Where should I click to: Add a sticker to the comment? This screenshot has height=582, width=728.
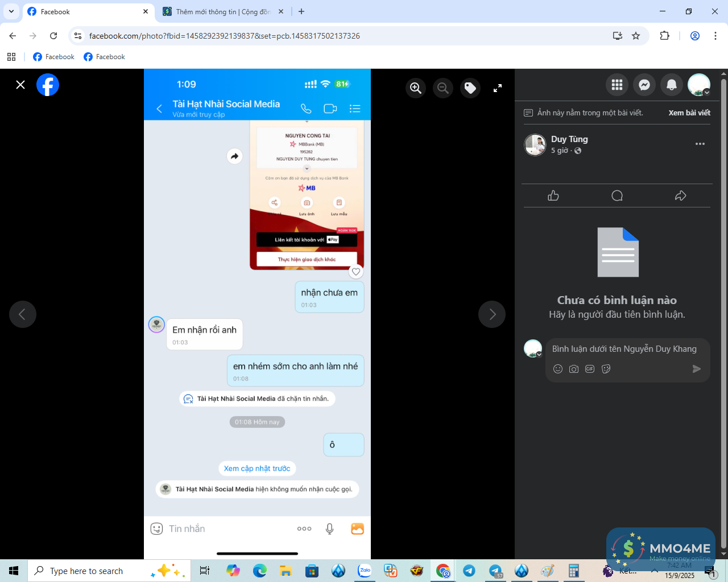(x=606, y=369)
